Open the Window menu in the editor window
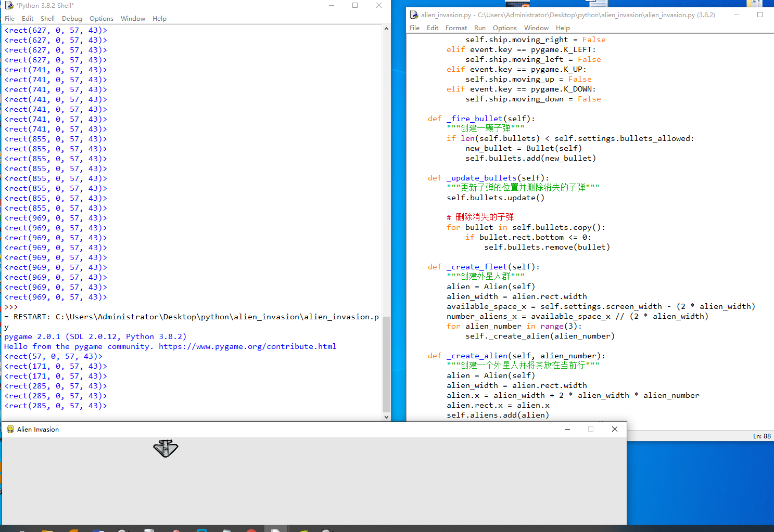The width and height of the screenshot is (774, 532). point(536,28)
